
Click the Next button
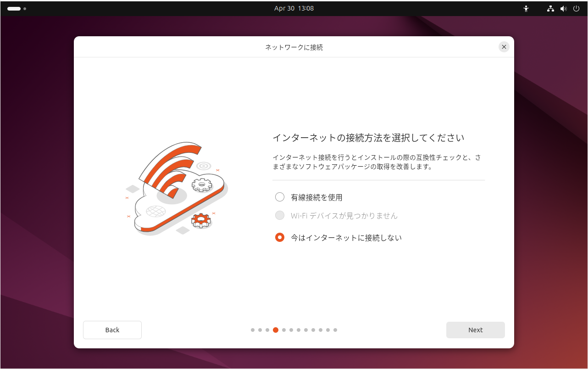[x=475, y=330]
